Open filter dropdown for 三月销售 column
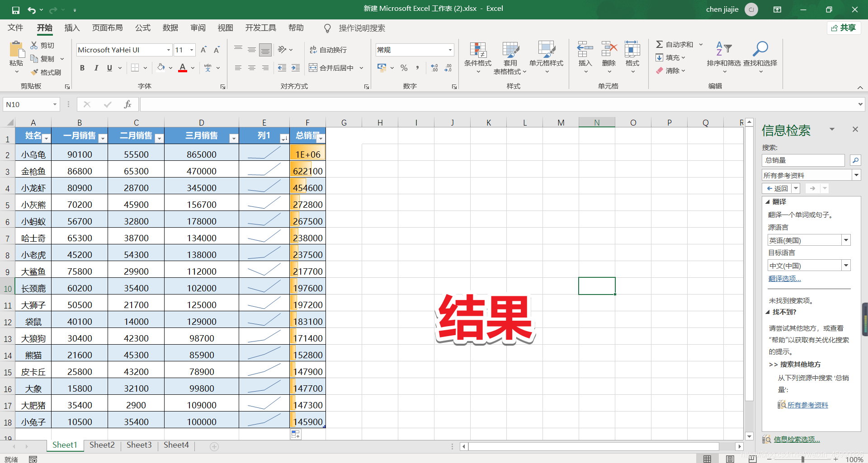 [233, 139]
